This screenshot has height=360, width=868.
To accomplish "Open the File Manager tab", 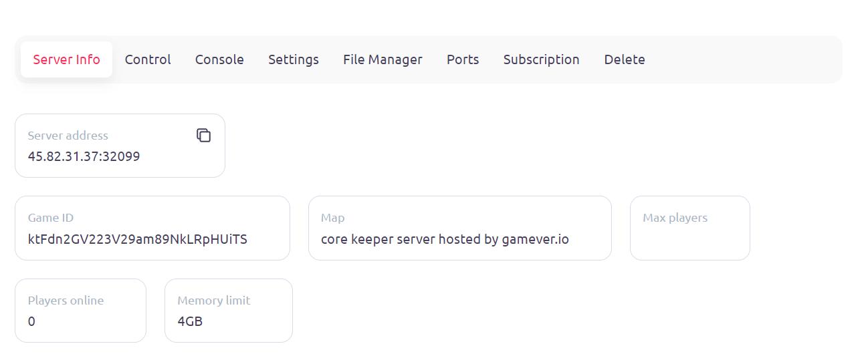I will point(383,59).
